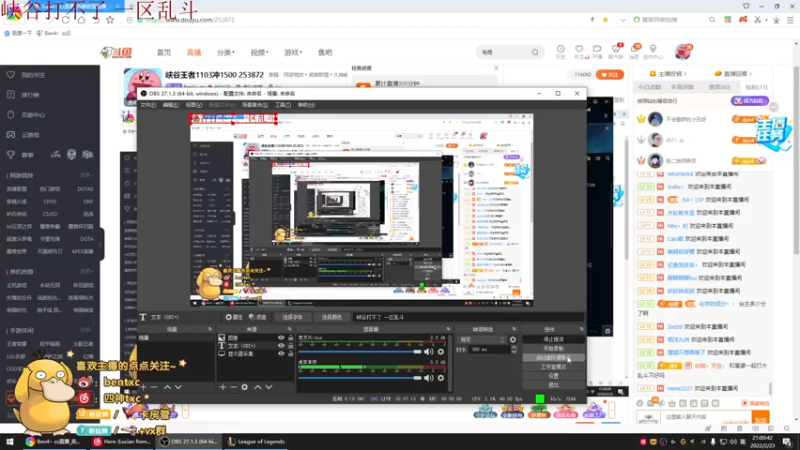This screenshot has height=450, width=800.
Task: Open 编辑(E) menu in OBS
Action: [170, 105]
